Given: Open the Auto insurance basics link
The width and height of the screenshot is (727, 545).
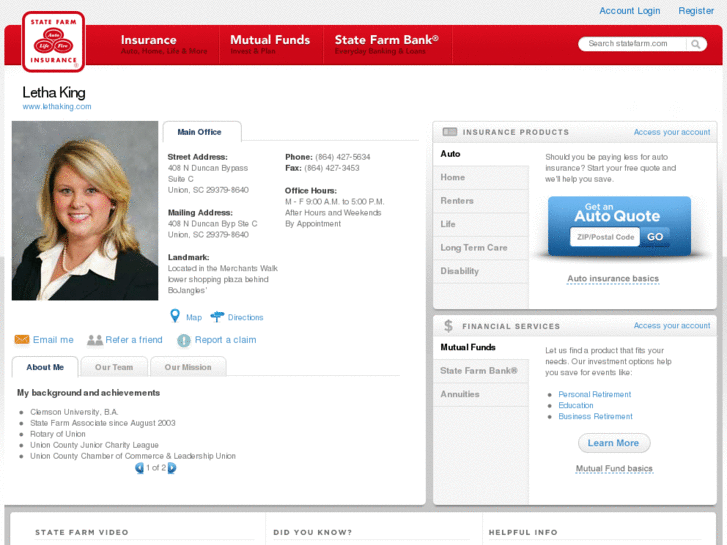Looking at the screenshot, I should point(613,278).
